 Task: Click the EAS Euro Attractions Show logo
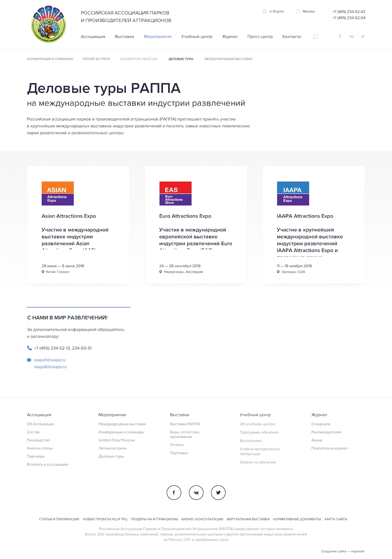tap(175, 194)
